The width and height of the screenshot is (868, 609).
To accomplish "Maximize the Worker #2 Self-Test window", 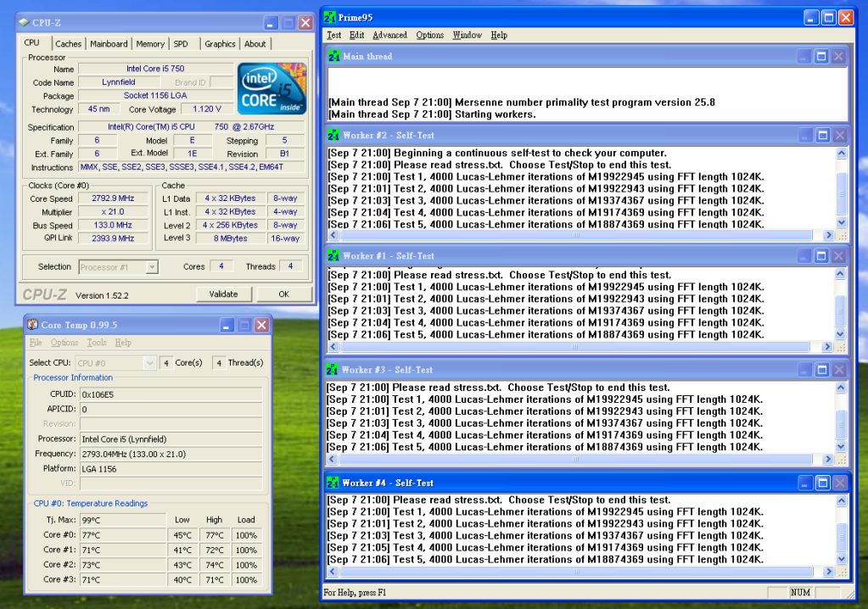I will point(823,136).
